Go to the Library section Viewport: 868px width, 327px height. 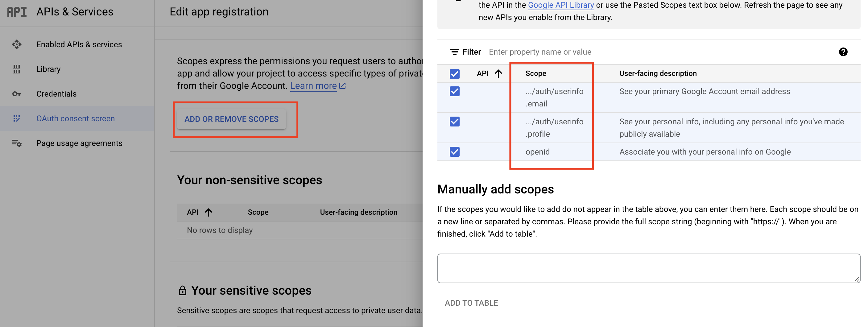tap(48, 69)
